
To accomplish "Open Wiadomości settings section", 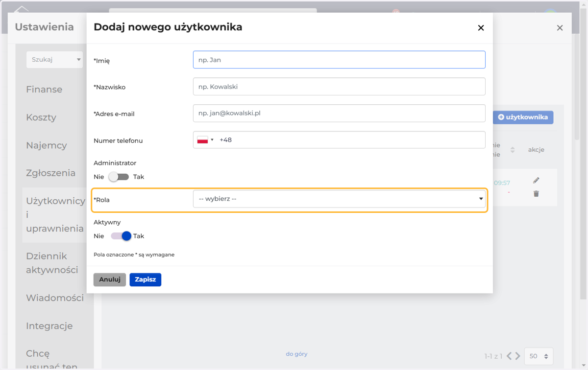I will (55, 298).
